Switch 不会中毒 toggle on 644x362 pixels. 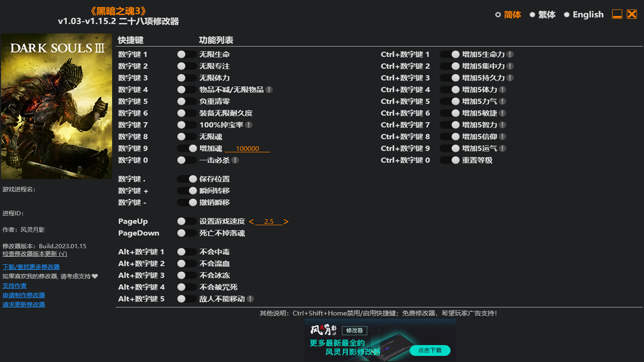click(x=186, y=252)
